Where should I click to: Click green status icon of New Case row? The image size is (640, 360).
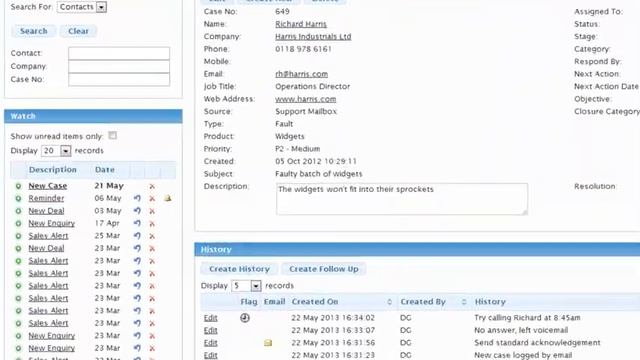[18, 186]
